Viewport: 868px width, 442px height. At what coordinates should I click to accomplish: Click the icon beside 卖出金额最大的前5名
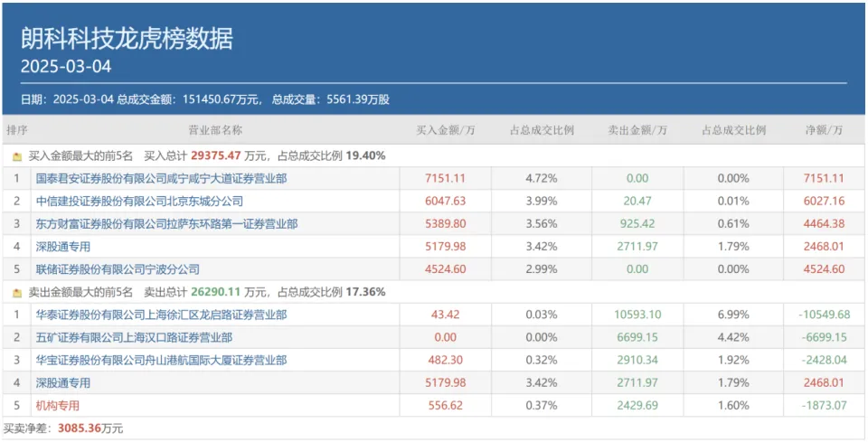coord(16,292)
